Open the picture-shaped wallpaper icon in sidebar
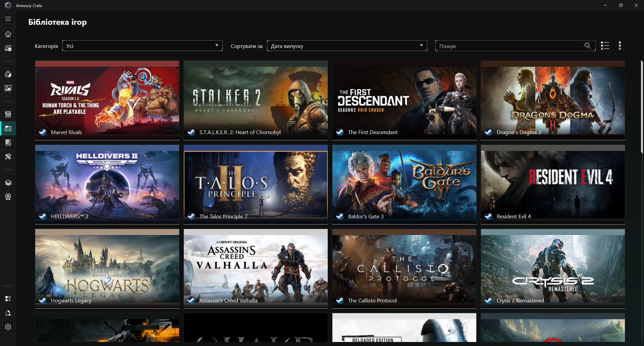644x346 pixels. pyautogui.click(x=8, y=88)
